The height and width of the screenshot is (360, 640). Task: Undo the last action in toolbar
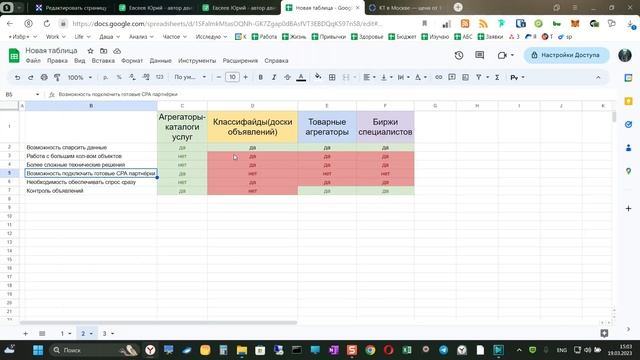tap(17, 77)
